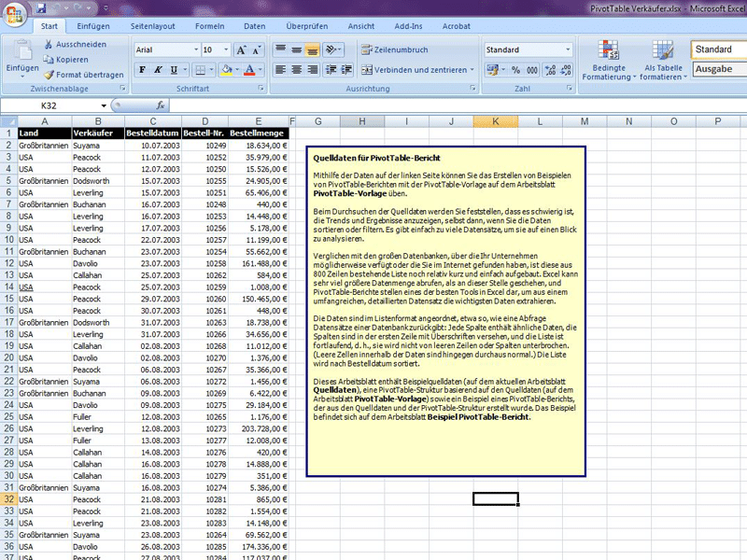Toggle underline formatting U button
Screen dimensions: 747x560
pyautogui.click(x=174, y=71)
